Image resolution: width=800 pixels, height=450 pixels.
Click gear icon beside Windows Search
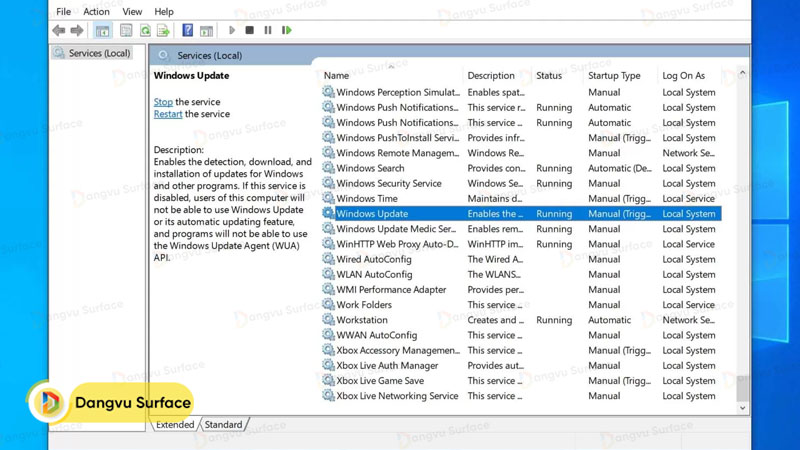[x=328, y=168]
